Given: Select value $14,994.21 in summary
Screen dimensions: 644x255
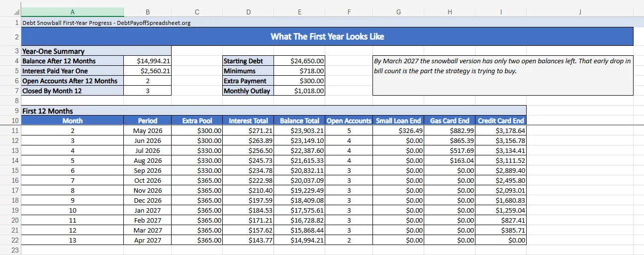Looking at the screenshot, I should (147, 61).
